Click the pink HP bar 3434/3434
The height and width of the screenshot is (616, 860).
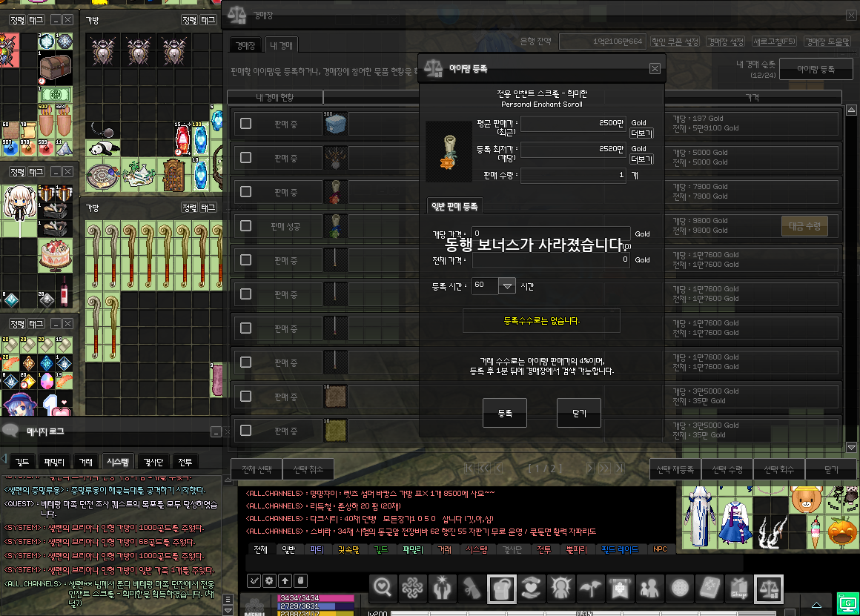(316, 598)
